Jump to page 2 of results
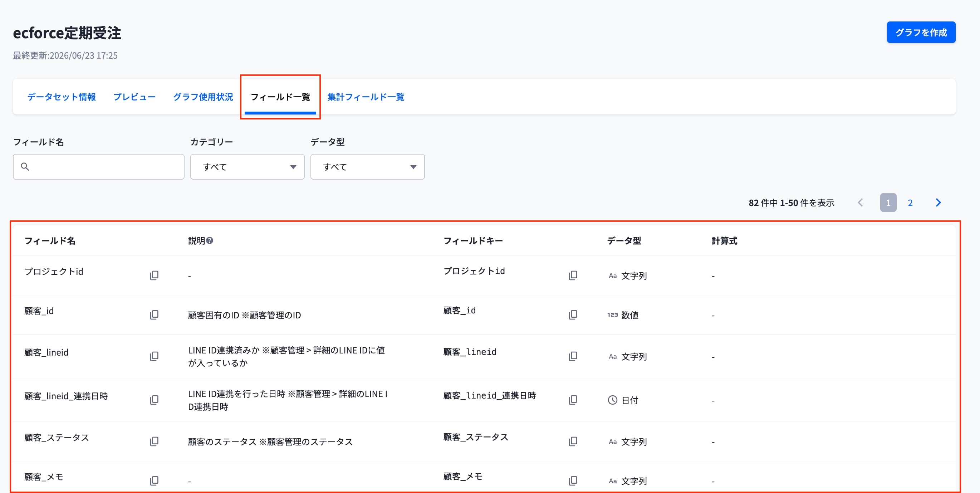 (910, 203)
